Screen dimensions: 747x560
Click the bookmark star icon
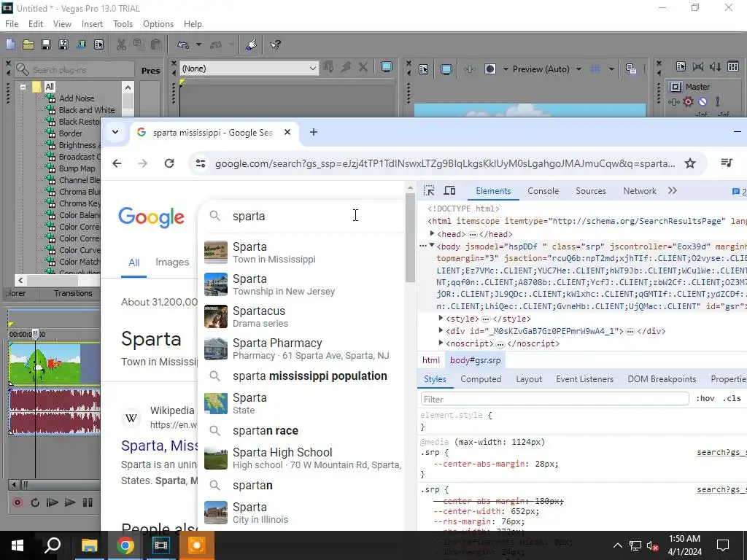click(690, 164)
